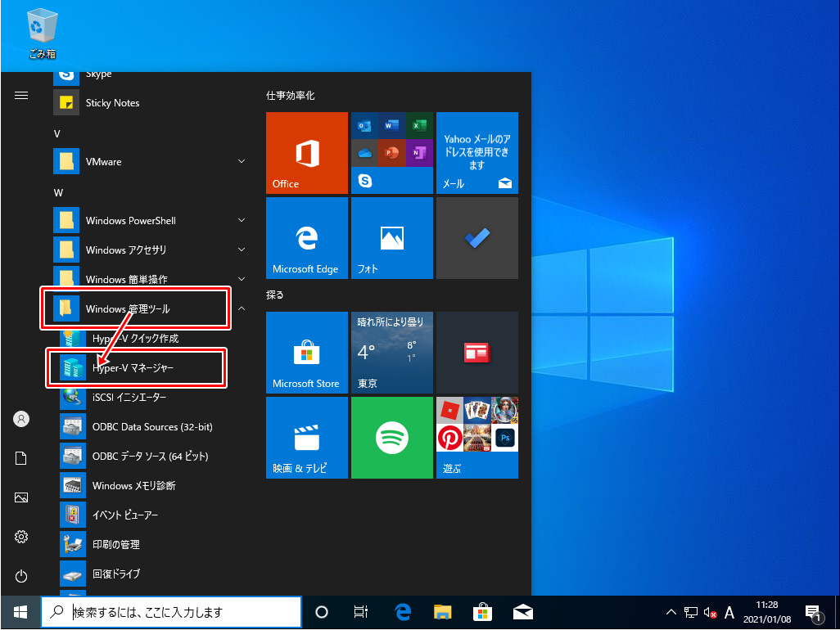Open the Tokyo weather tile
The width and height of the screenshot is (840, 630).
(392, 353)
